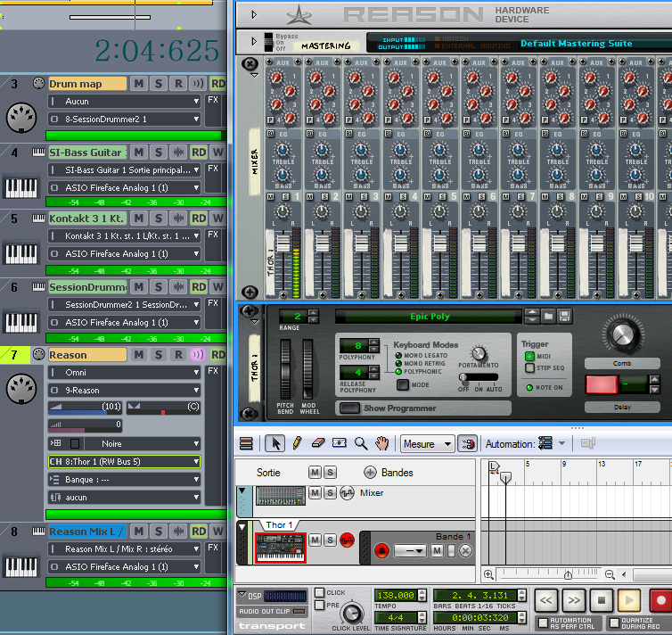Zoom out on the sequencer timeline
Image resolution: width=672 pixels, height=635 pixels.
point(610,574)
